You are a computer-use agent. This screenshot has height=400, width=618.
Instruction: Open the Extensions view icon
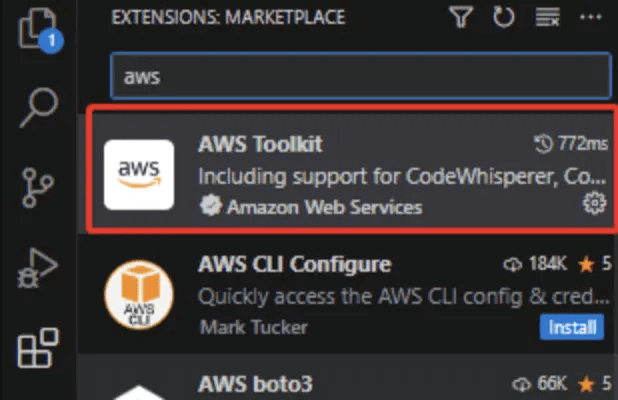click(38, 348)
